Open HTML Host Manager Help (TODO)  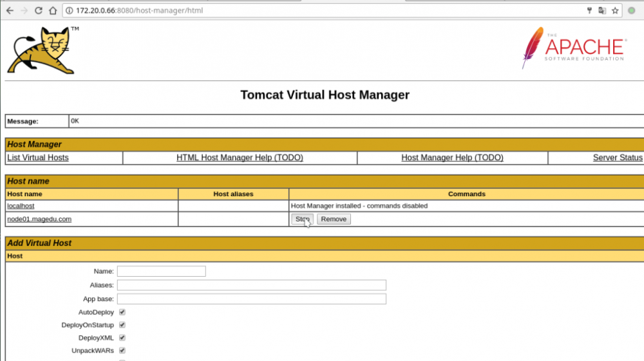click(240, 158)
